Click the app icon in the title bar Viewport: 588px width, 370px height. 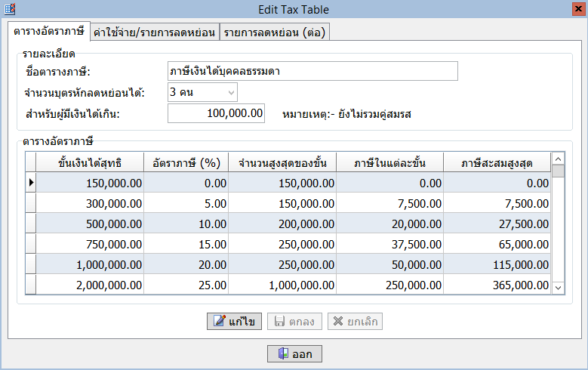click(x=10, y=9)
